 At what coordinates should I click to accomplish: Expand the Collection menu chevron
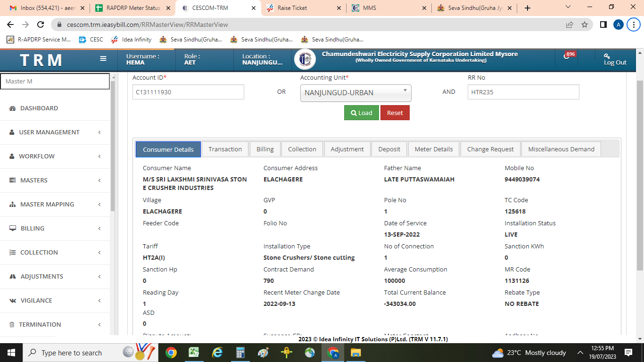point(99,253)
